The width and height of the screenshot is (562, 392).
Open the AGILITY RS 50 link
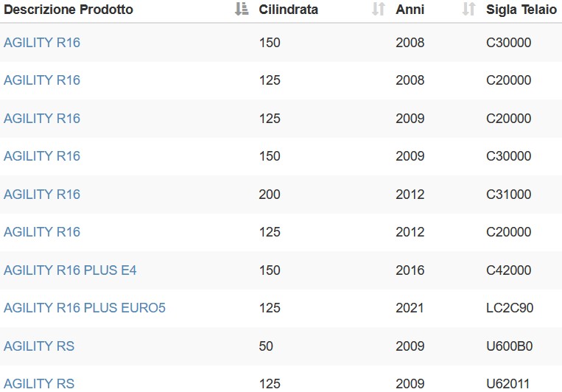click(x=39, y=346)
